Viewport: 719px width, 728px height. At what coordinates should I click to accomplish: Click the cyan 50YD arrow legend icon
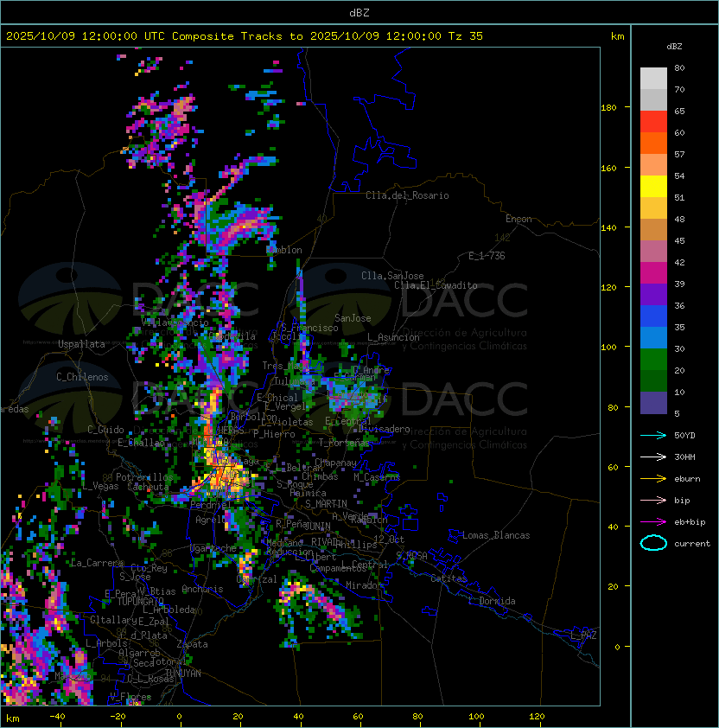tap(653, 436)
